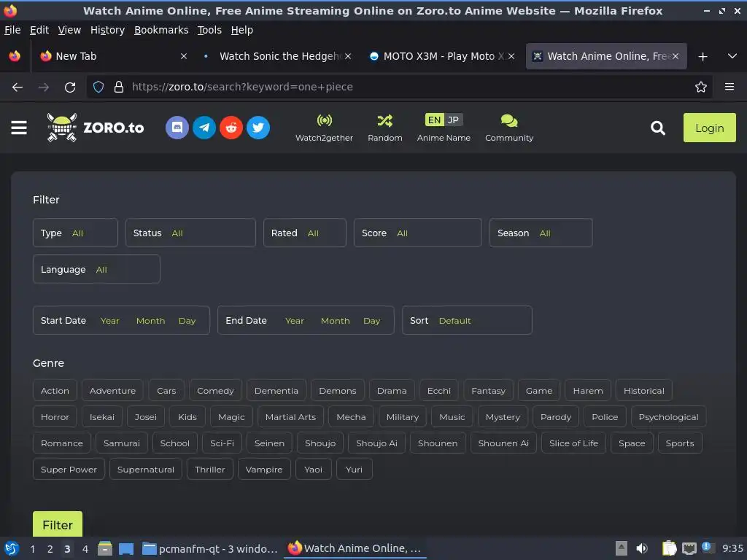Click the clipboard tray icon
The width and height of the screenshot is (747, 560).
pyautogui.click(x=670, y=548)
